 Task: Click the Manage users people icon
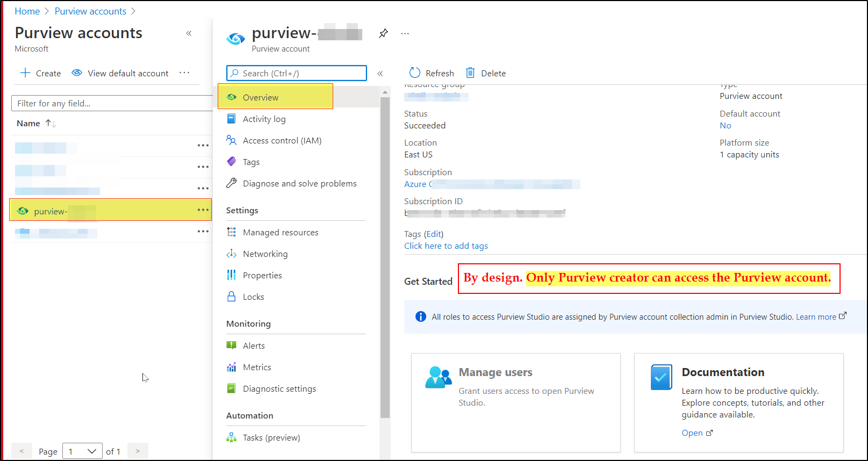click(x=439, y=377)
